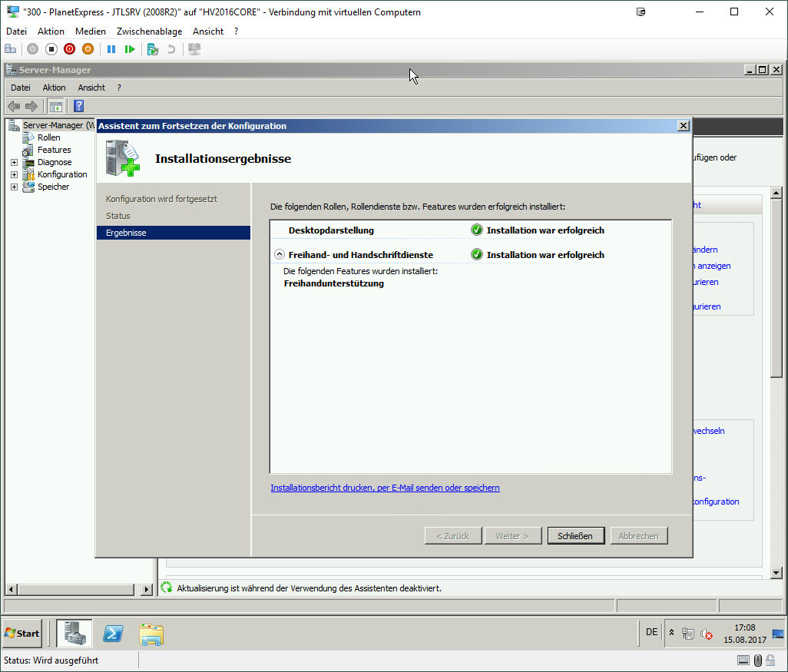Click the green Reset VM icon
The width and height of the screenshot is (788, 672).
(130, 49)
